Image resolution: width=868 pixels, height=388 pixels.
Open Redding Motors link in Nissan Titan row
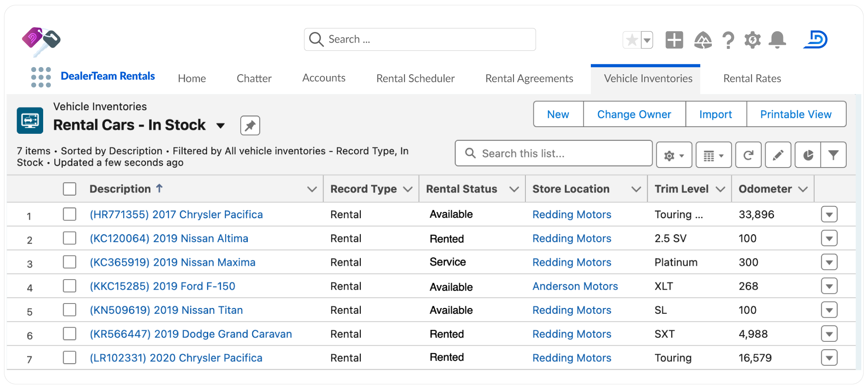[572, 310]
